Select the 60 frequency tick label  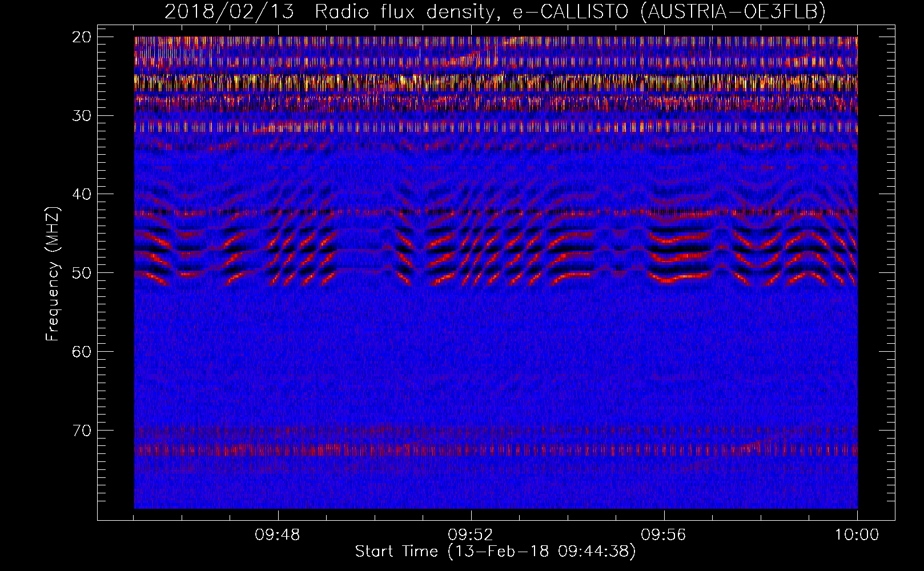coord(82,351)
